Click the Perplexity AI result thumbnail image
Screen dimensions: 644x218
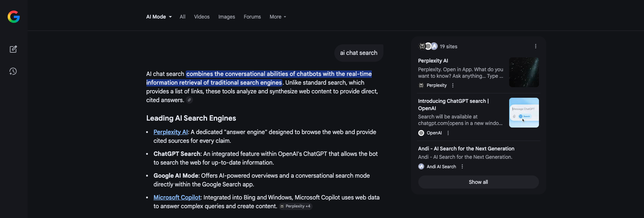tap(524, 72)
